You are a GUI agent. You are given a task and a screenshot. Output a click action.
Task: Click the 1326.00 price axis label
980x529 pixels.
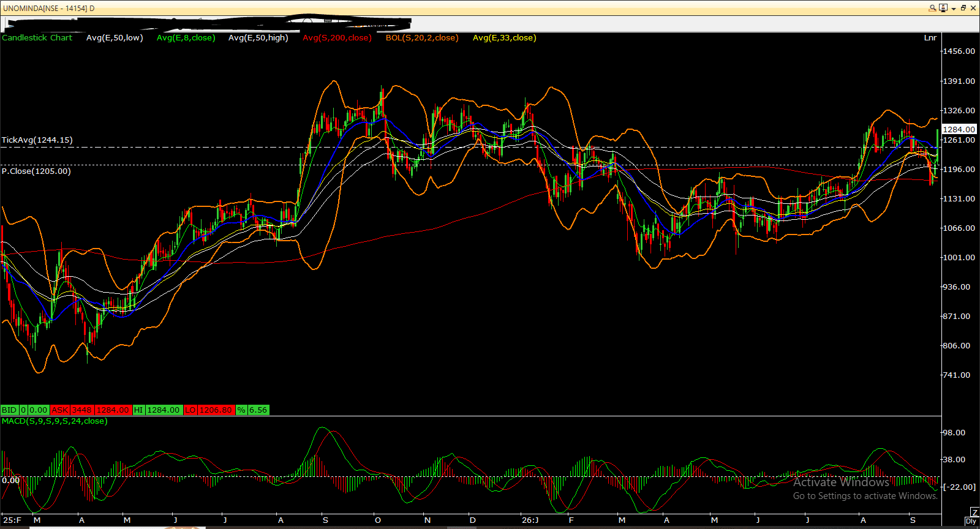click(x=959, y=111)
